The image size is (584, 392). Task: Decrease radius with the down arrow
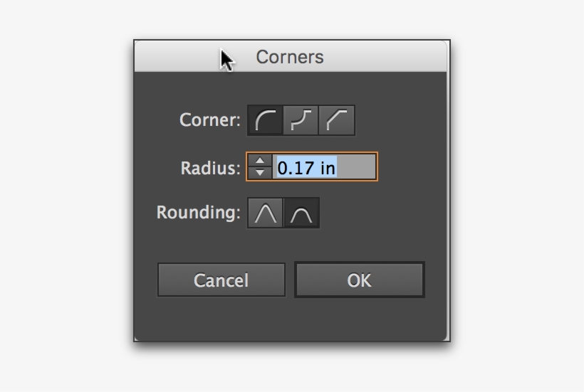[x=261, y=172]
